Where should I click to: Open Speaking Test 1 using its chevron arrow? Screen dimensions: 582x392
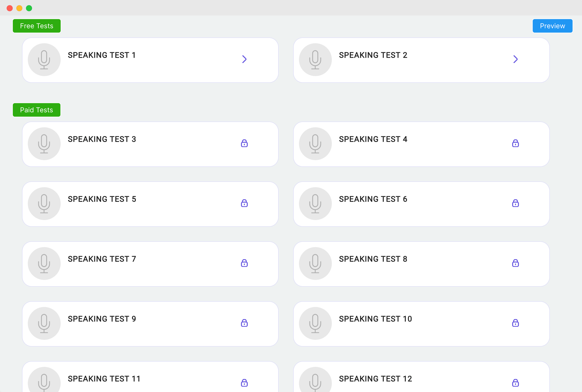(x=244, y=59)
